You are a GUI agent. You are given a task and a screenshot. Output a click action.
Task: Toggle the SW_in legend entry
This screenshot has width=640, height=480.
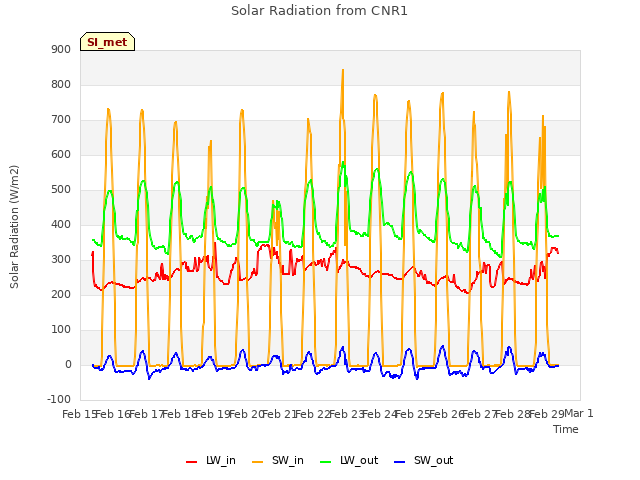tap(278, 460)
